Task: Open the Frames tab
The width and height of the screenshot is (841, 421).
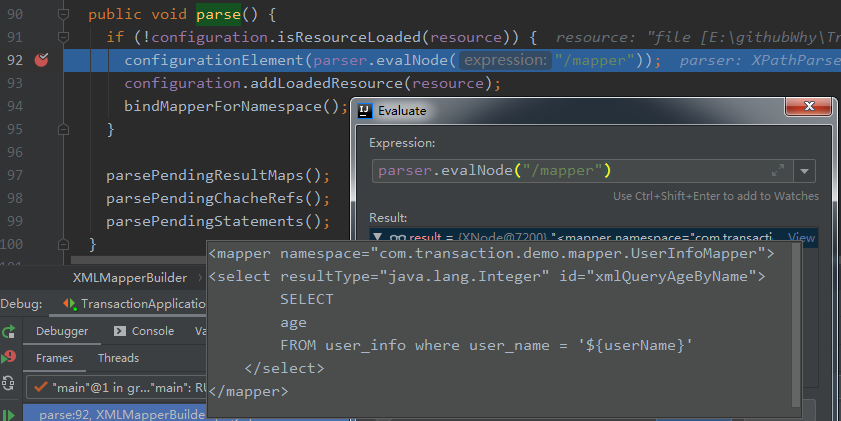Action: click(x=54, y=358)
